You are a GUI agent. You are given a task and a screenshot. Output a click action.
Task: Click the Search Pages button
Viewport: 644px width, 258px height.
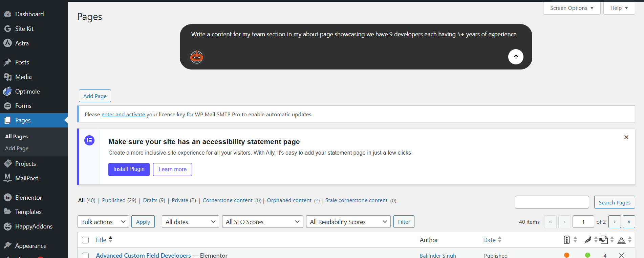pos(615,202)
